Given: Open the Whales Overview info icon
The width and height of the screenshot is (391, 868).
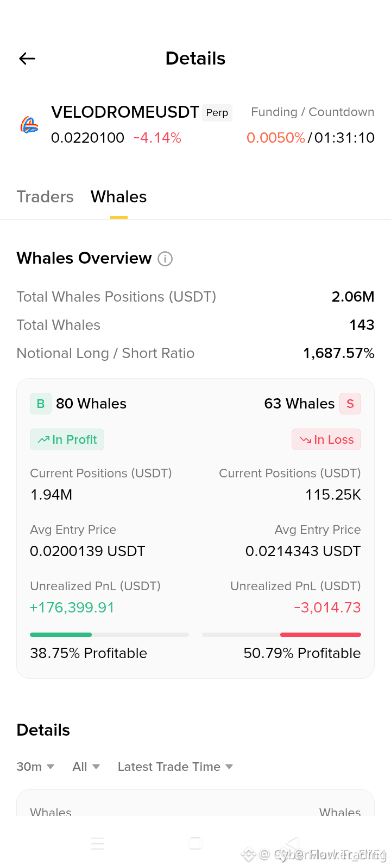Looking at the screenshot, I should [x=165, y=259].
